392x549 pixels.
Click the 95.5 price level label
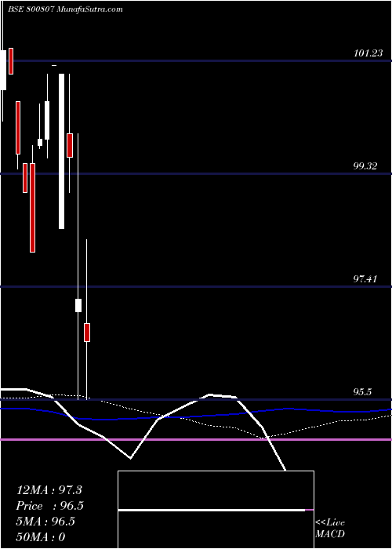tap(362, 392)
